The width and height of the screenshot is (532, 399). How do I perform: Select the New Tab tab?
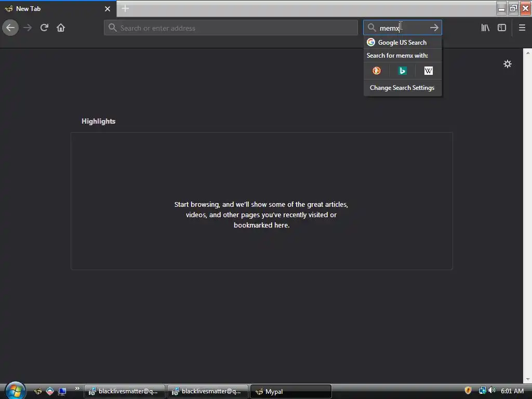tap(58, 9)
